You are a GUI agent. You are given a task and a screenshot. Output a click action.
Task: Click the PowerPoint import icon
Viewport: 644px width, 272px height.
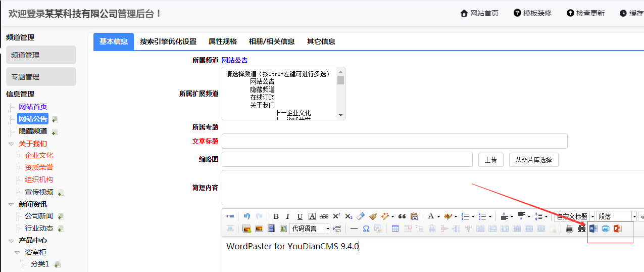pos(617,229)
